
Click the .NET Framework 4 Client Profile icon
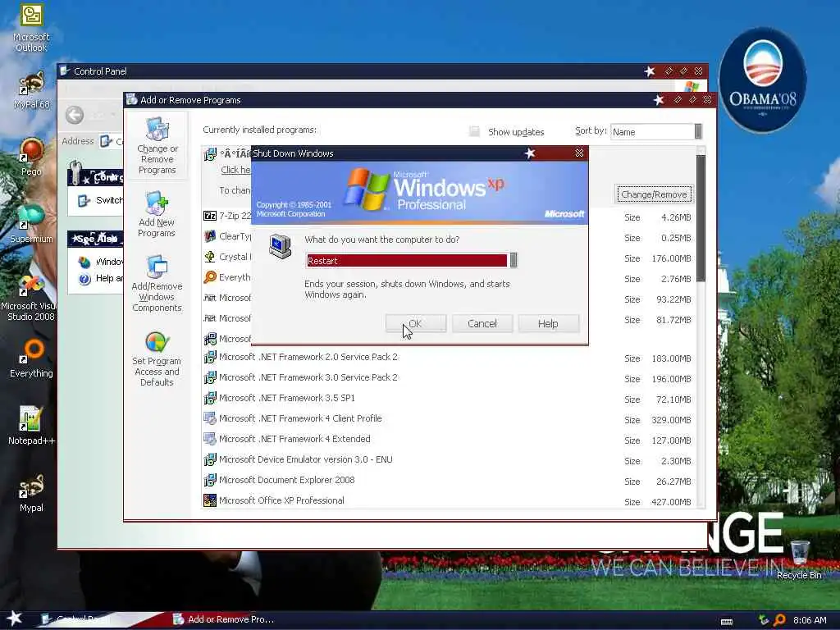[x=210, y=418]
